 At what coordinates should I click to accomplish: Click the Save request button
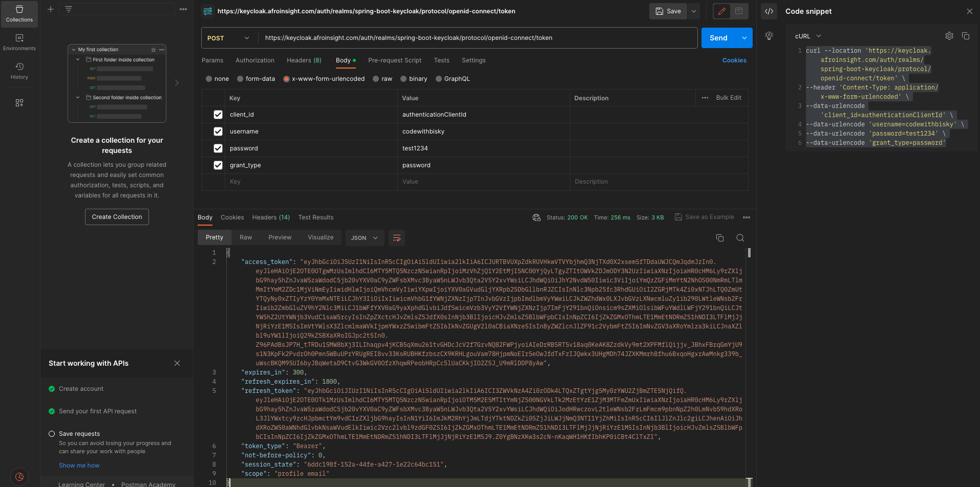pyautogui.click(x=668, y=11)
